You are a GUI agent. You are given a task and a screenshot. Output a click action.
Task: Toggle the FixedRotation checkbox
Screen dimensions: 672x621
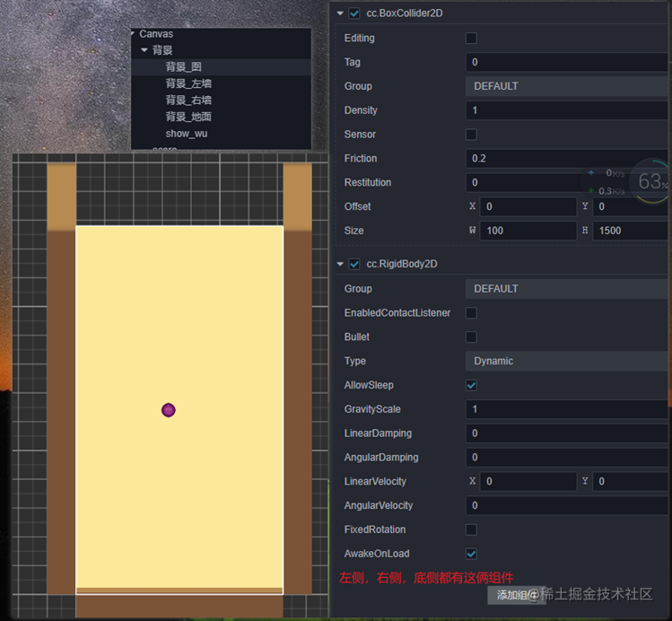point(471,529)
